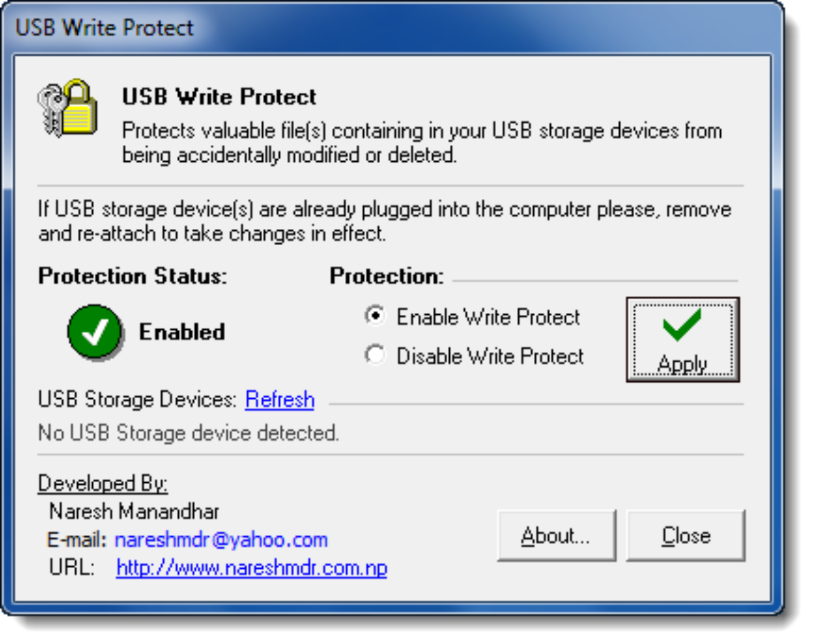Click the bold USB Write Protect heading
This screenshot has height=644, width=813.
pos(219,97)
